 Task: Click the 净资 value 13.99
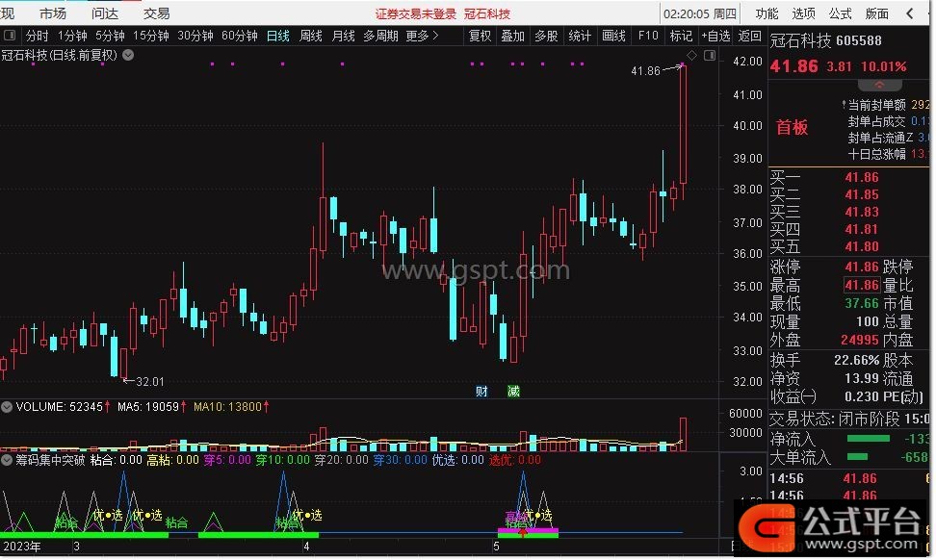862,379
